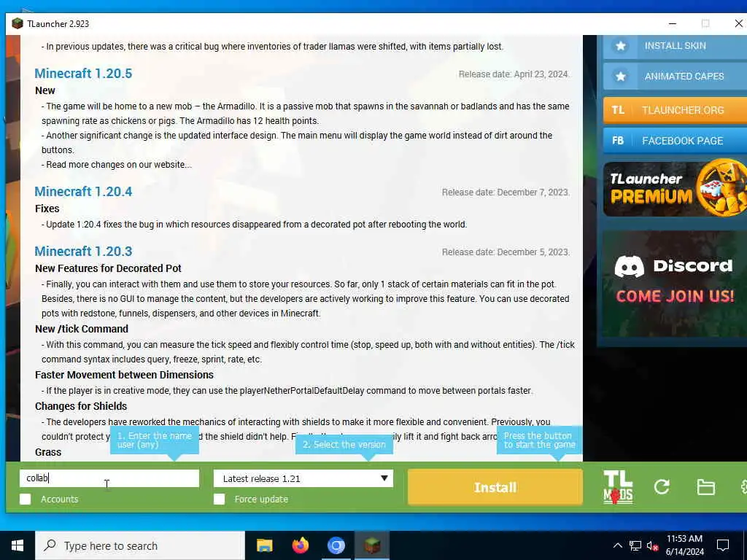This screenshot has height=560, width=747.
Task: Click the muted volume tray icon
Action: (652, 545)
